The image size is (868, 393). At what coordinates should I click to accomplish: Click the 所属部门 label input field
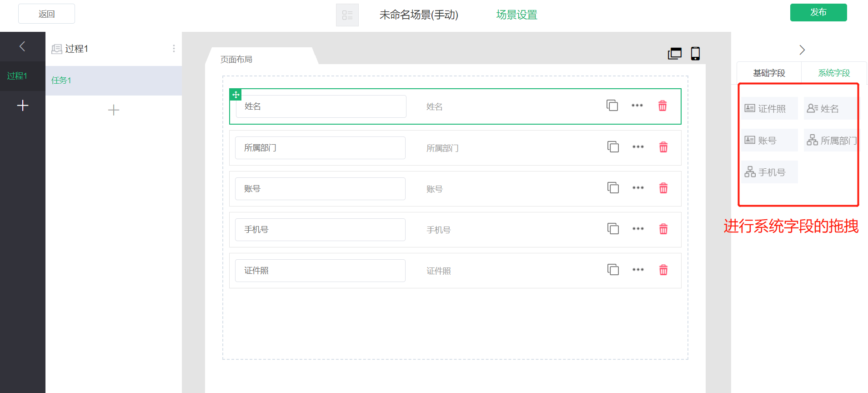point(320,148)
